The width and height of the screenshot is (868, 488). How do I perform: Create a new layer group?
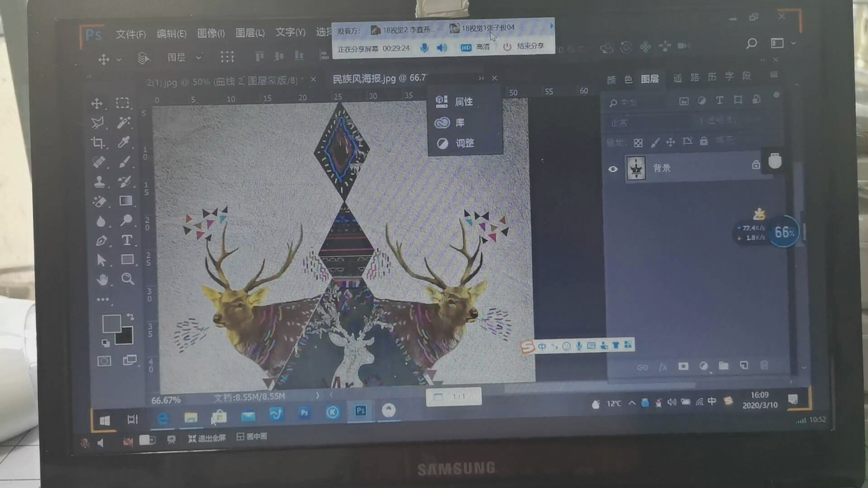pyautogui.click(x=724, y=365)
